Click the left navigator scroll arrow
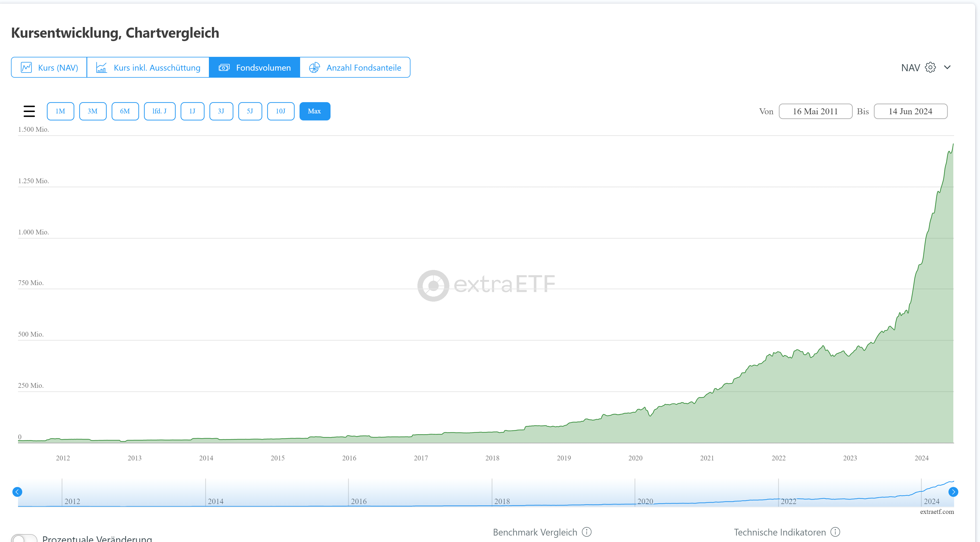The height and width of the screenshot is (542, 980). (17, 492)
